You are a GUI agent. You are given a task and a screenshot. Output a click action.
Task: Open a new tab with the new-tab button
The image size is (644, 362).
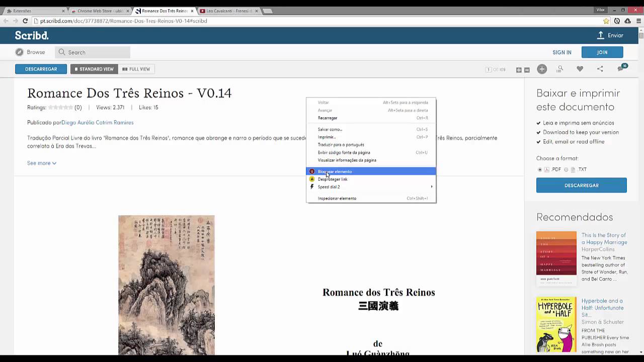(x=267, y=11)
